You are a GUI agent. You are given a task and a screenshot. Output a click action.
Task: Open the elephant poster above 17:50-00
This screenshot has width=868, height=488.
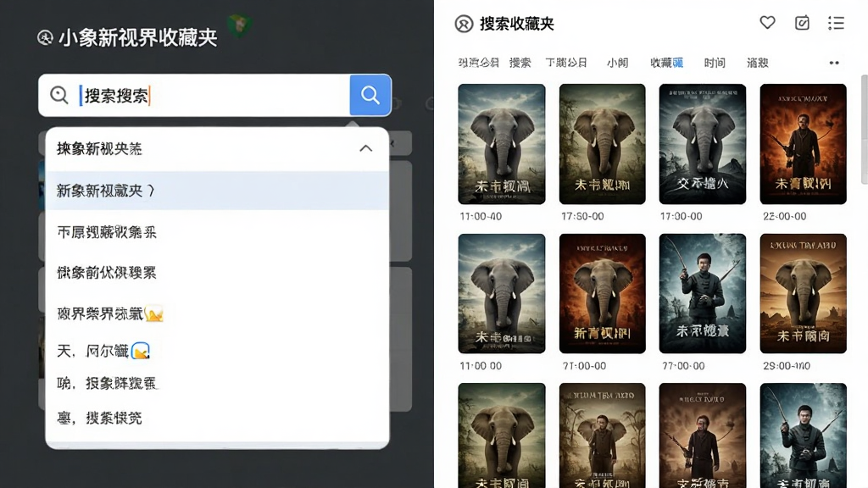pos(603,144)
